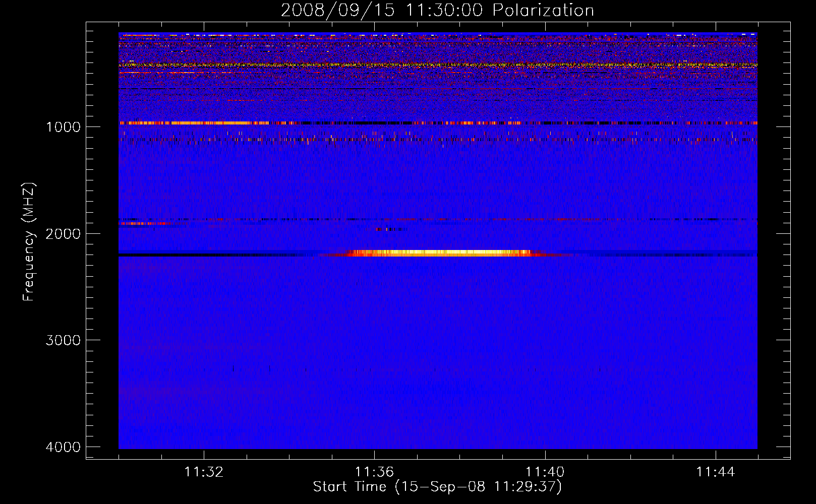The width and height of the screenshot is (816, 504).
Task: Select the 3000 frequency tick label
Action: tap(63, 340)
